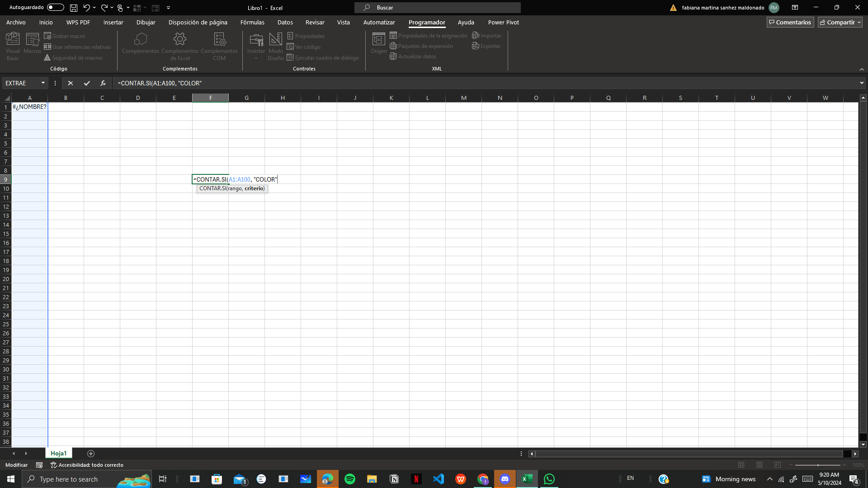
Task: Click the Comentarios button
Action: [790, 22]
